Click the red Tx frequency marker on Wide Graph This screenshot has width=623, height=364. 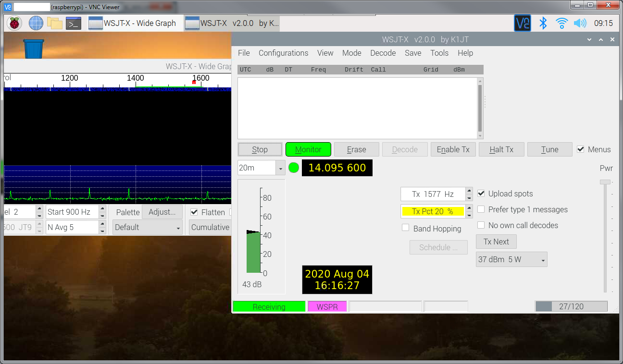(x=194, y=83)
